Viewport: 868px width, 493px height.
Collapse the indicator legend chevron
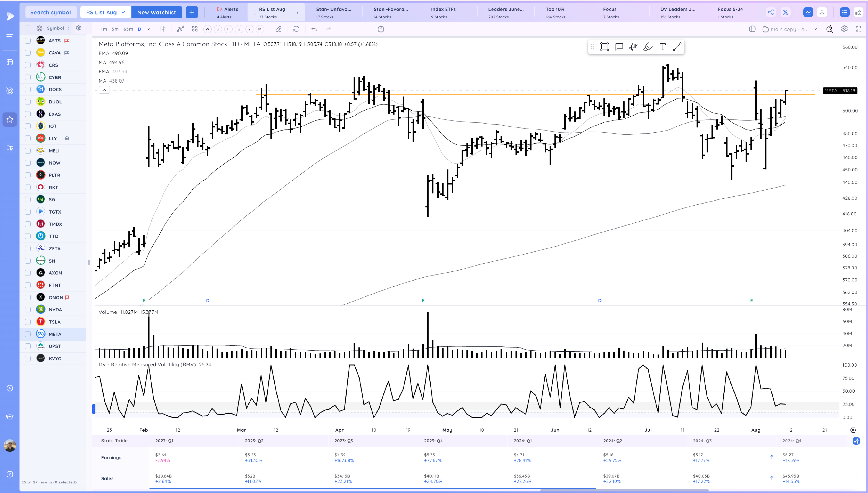click(104, 90)
